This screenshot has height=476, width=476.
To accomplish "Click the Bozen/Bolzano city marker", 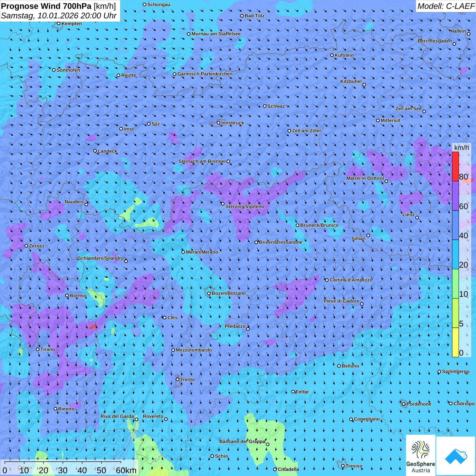I will (209, 293).
